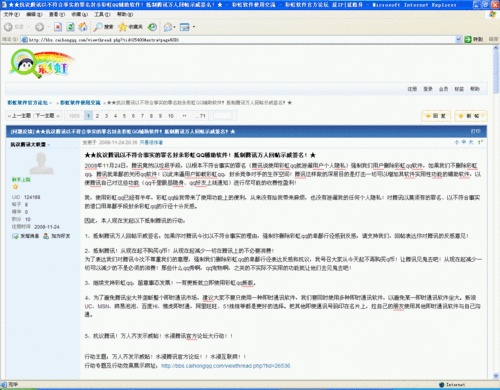
Task: Click the address bar URL field
Action: pyautogui.click(x=238, y=40)
